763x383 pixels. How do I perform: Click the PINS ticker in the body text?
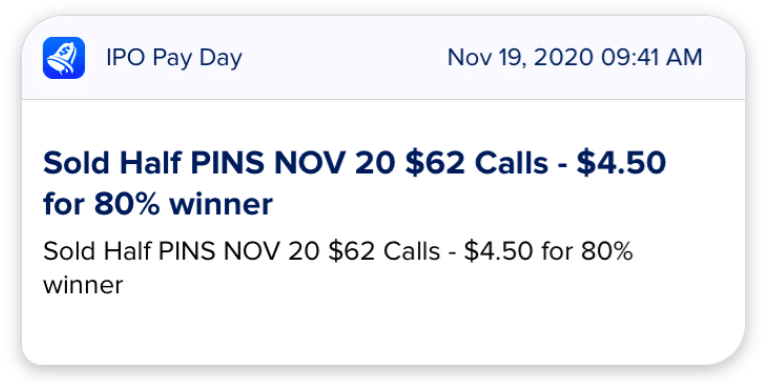pyautogui.click(x=188, y=252)
